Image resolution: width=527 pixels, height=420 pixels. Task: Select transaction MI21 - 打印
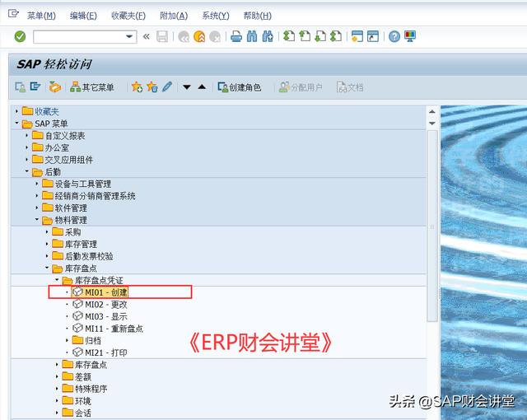pyautogui.click(x=106, y=353)
